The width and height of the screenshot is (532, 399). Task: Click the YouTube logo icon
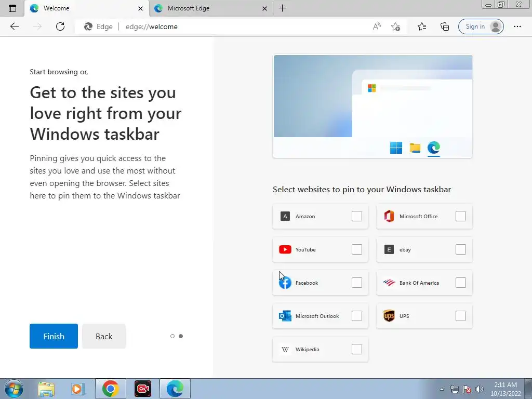(285, 249)
